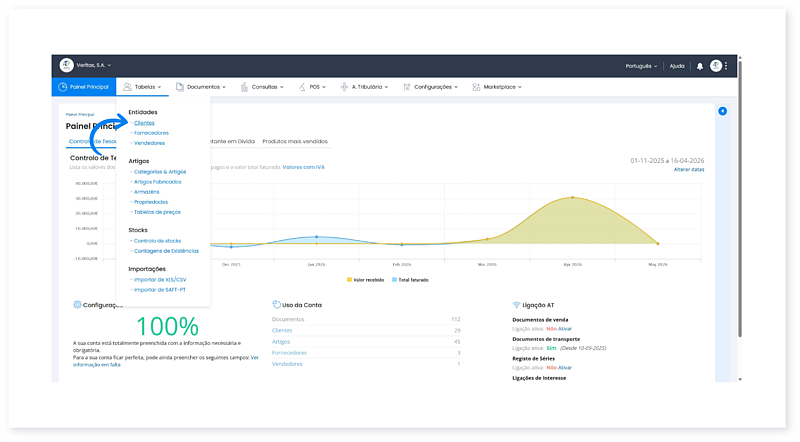Open Propriedades menu entry
The width and height of the screenshot is (800, 442).
[151, 202]
